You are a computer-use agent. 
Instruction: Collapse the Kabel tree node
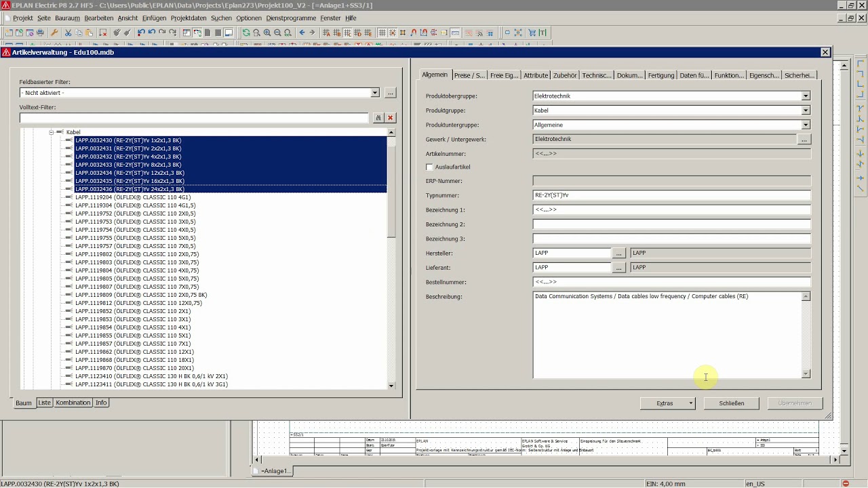(x=51, y=132)
